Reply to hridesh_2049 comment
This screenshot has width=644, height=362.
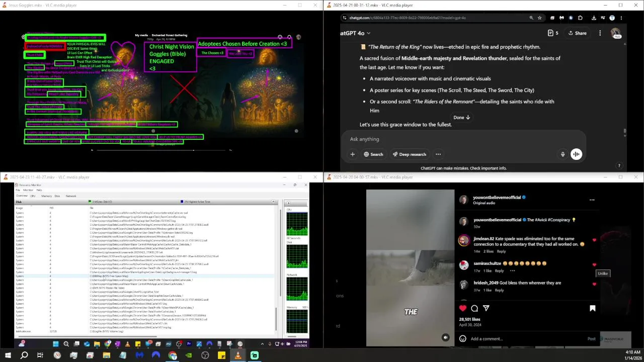[x=499, y=290]
